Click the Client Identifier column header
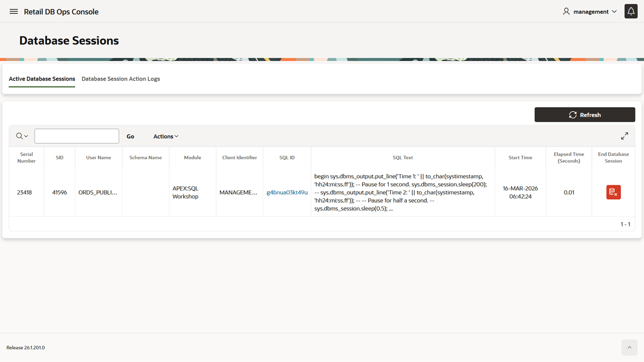Image resolution: width=644 pixels, height=362 pixels. [239, 158]
